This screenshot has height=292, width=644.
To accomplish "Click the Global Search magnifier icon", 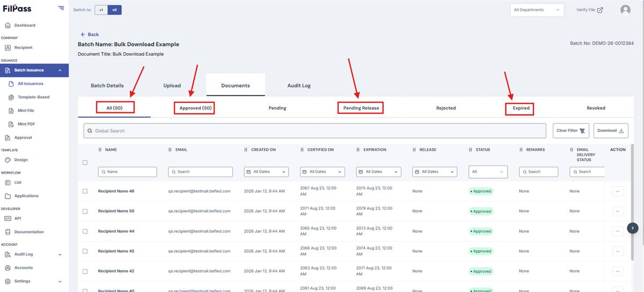I will pos(90,131).
